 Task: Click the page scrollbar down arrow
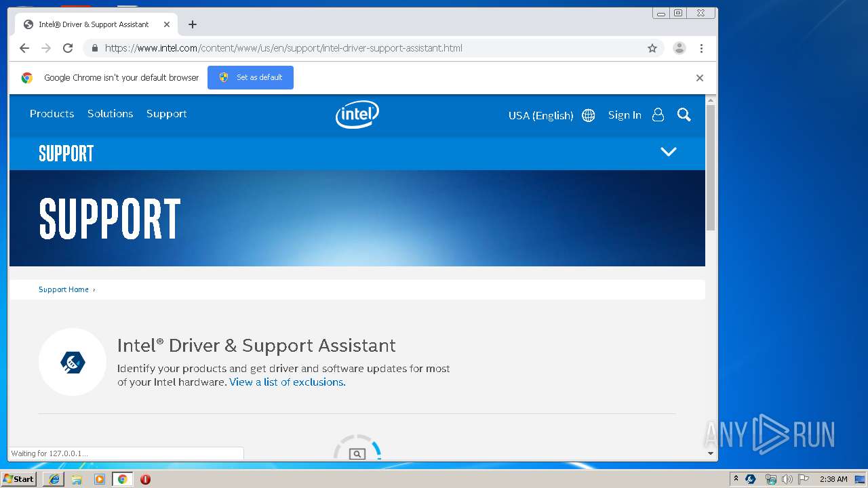(x=711, y=453)
